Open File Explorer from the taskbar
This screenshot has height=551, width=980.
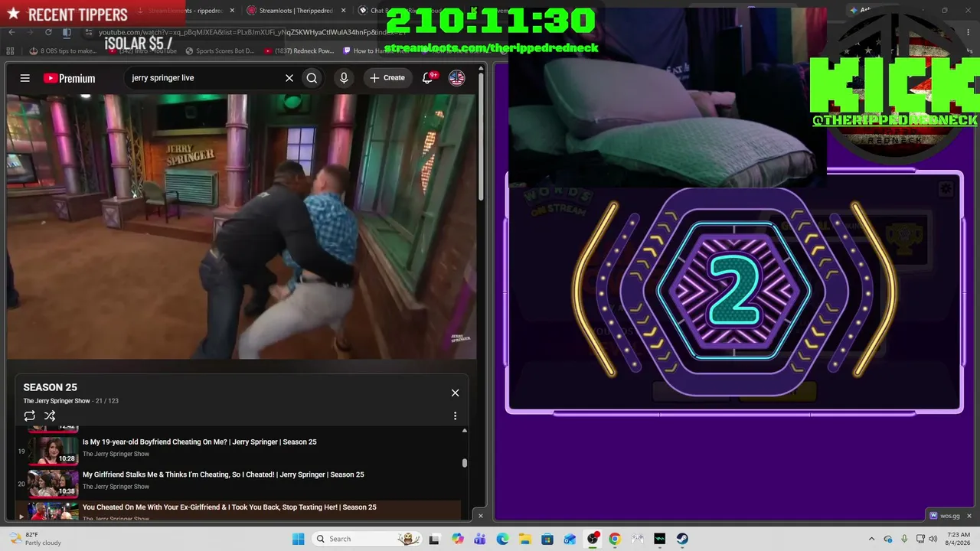pyautogui.click(x=525, y=539)
